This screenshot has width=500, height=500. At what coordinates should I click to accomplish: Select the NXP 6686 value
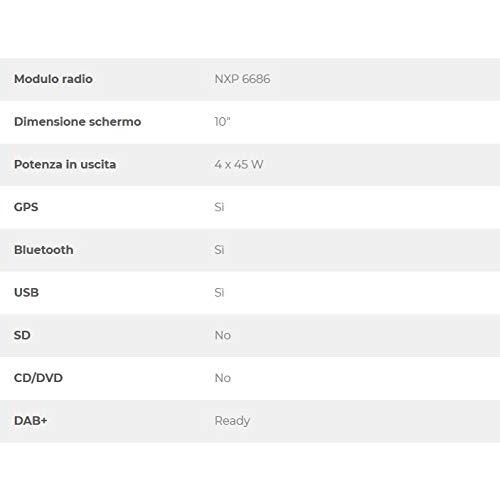coord(242,79)
